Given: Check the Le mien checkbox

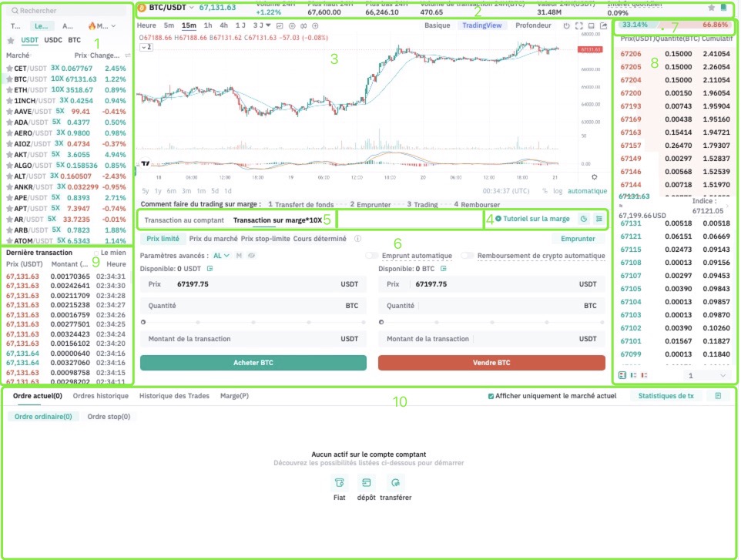Looking at the screenshot, I should [x=96, y=253].
